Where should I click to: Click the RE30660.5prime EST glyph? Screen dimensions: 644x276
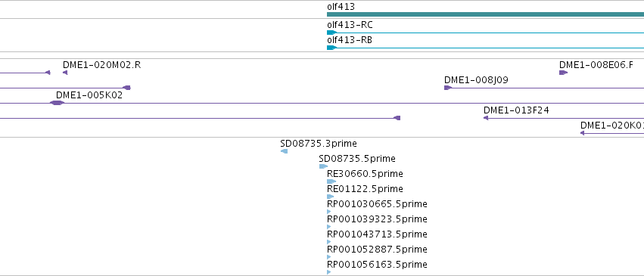click(331, 181)
